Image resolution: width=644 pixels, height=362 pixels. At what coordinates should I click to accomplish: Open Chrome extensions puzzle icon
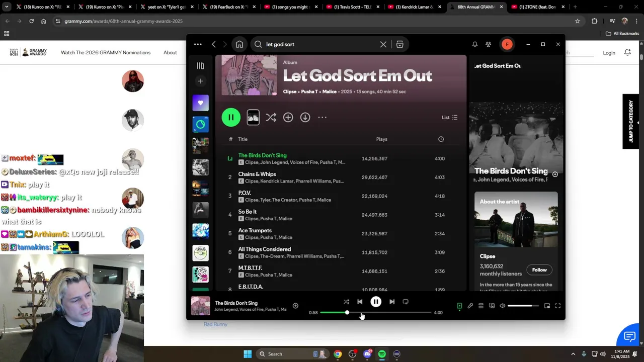[x=594, y=21]
